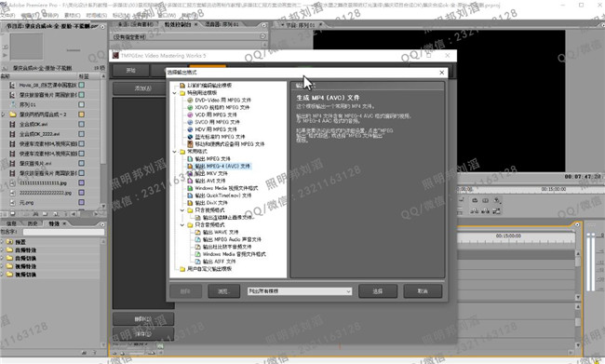Click image icon of 元.png file
Image resolution: width=605 pixels, height=364 pixels.
13,202
